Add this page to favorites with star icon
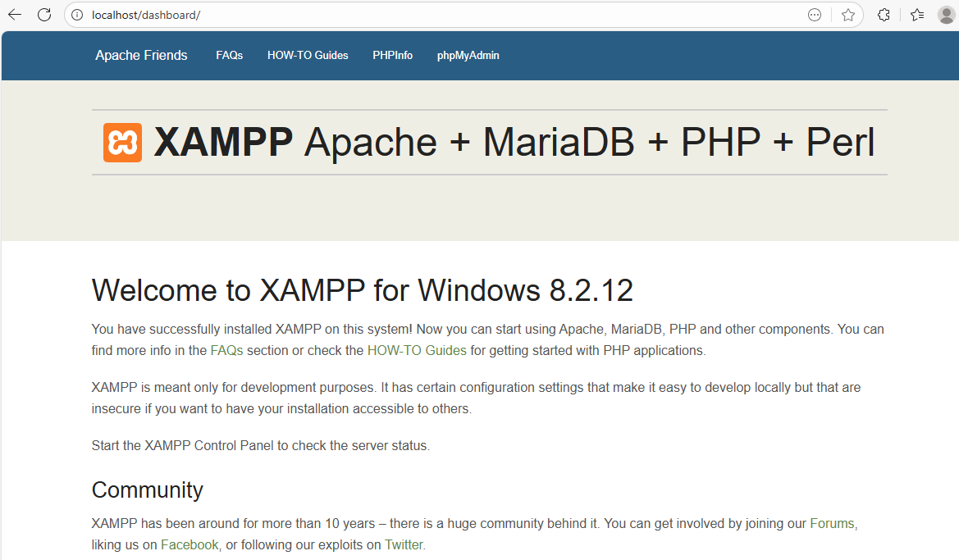This screenshot has width=959, height=560. pos(848,15)
